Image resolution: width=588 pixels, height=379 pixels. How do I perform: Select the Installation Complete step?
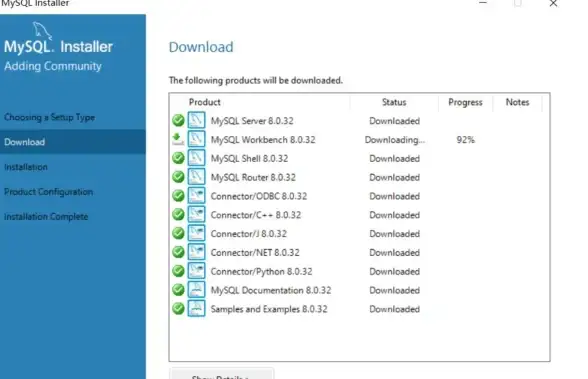(x=46, y=217)
